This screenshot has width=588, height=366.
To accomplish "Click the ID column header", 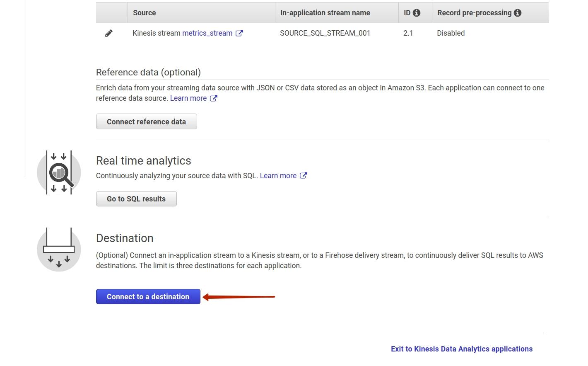I will [407, 12].
